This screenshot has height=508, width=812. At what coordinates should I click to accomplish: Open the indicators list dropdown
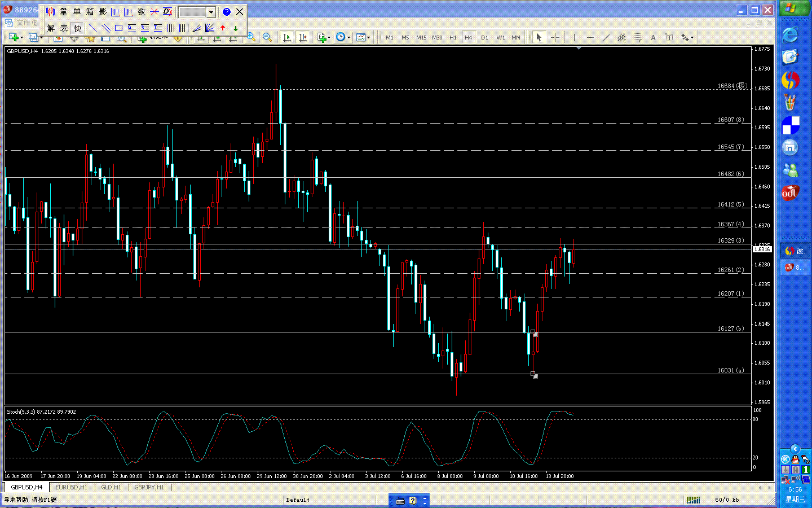[324, 37]
